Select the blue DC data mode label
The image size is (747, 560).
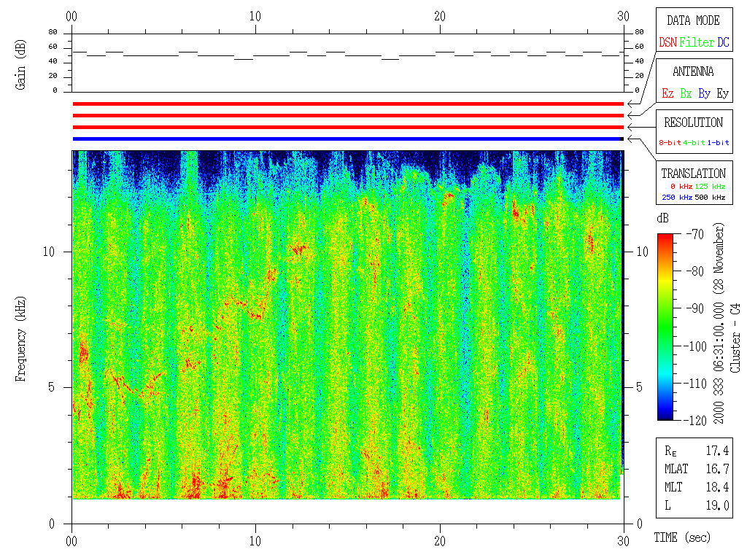tap(722, 43)
